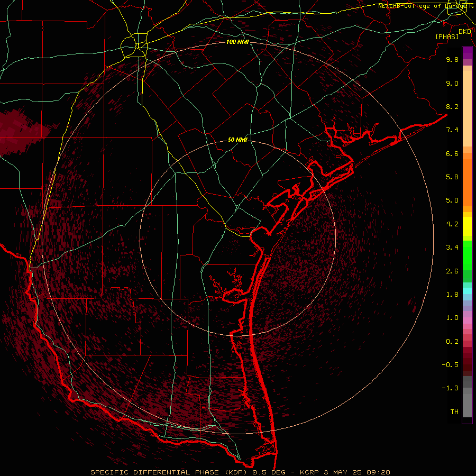The height and width of the screenshot is (476, 476).
Task: Click the 2.6 value on the scale
Action: click(x=452, y=271)
